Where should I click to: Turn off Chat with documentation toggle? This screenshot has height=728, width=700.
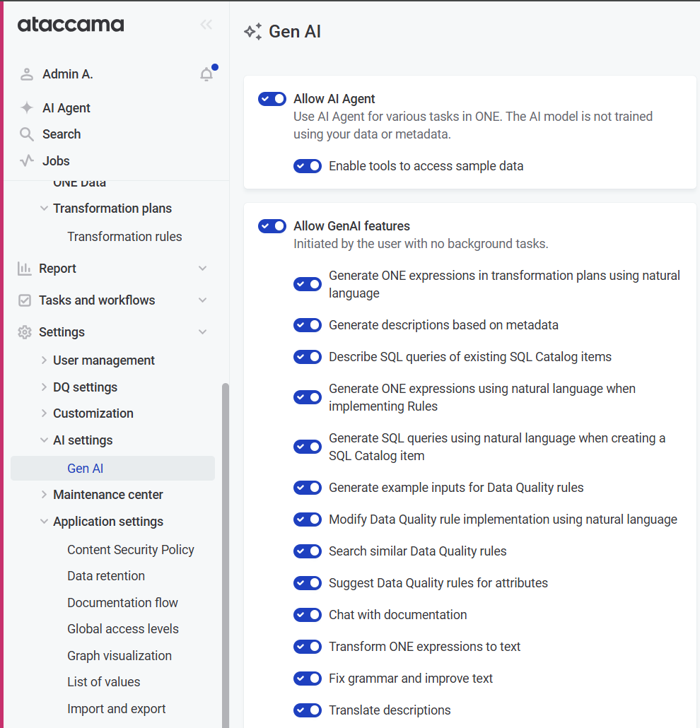click(308, 615)
